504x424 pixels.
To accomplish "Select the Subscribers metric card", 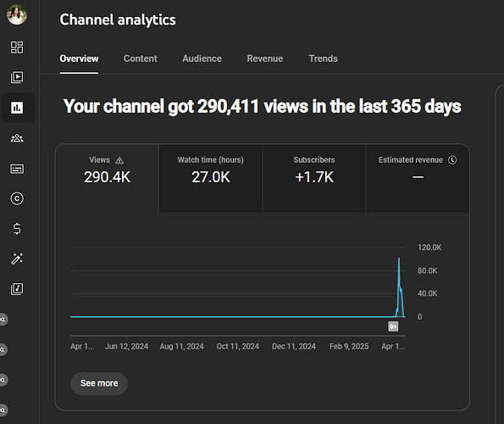I will pos(314,178).
